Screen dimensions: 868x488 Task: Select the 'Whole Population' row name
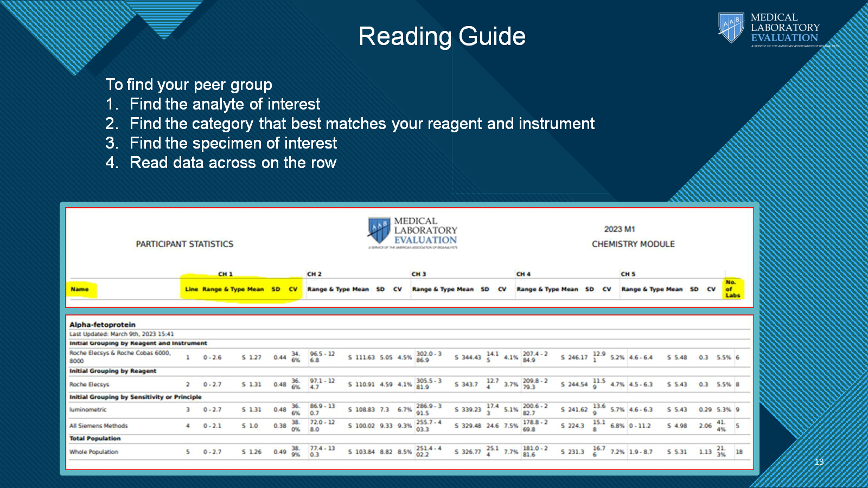(94, 452)
